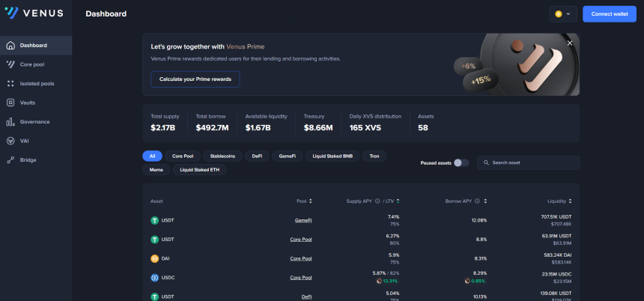Click Calculate your Prime rewards button
Viewport: 644px width, 301px height.
click(x=195, y=79)
